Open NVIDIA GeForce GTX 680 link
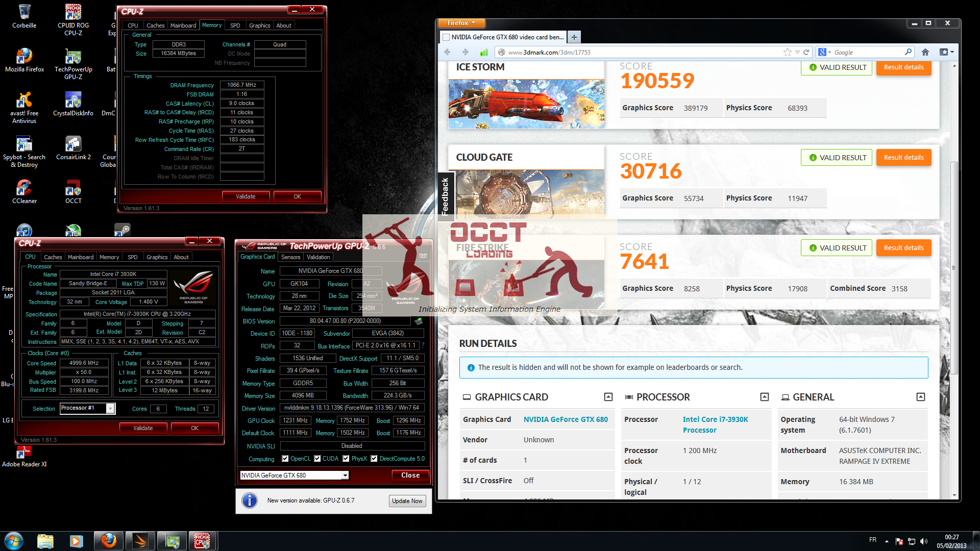The height and width of the screenshot is (551, 980). coord(566,419)
